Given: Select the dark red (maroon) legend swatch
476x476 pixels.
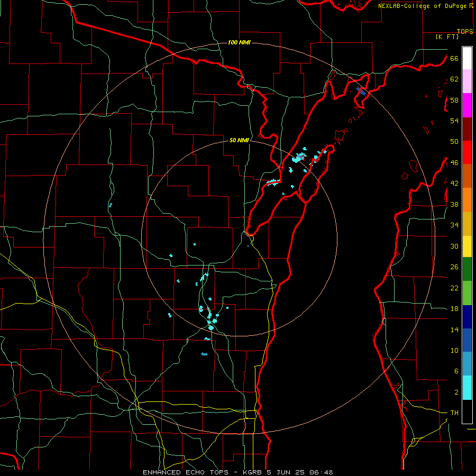Looking at the screenshot, I should pos(467,129).
